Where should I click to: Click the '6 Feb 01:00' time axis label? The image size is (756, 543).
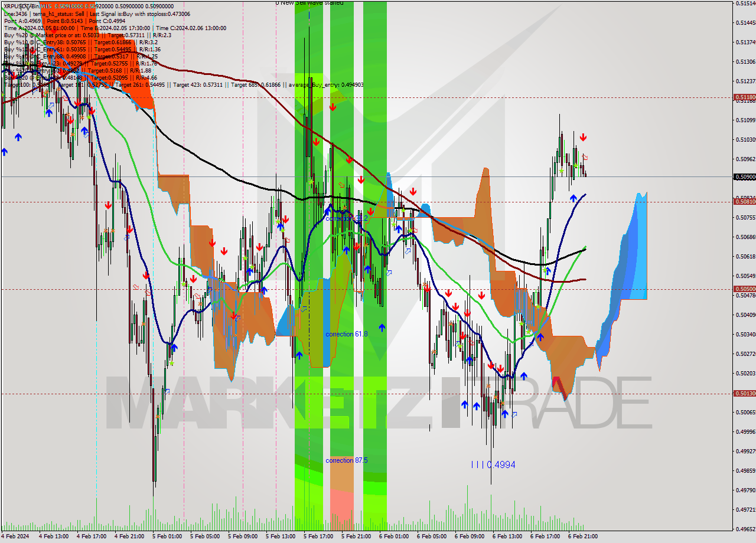coord(394,537)
